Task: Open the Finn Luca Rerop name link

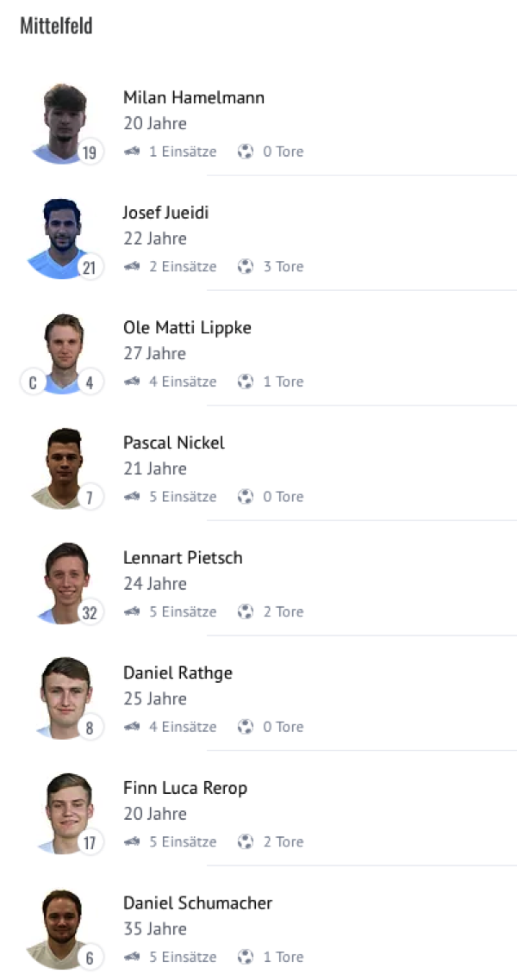Action: click(185, 788)
